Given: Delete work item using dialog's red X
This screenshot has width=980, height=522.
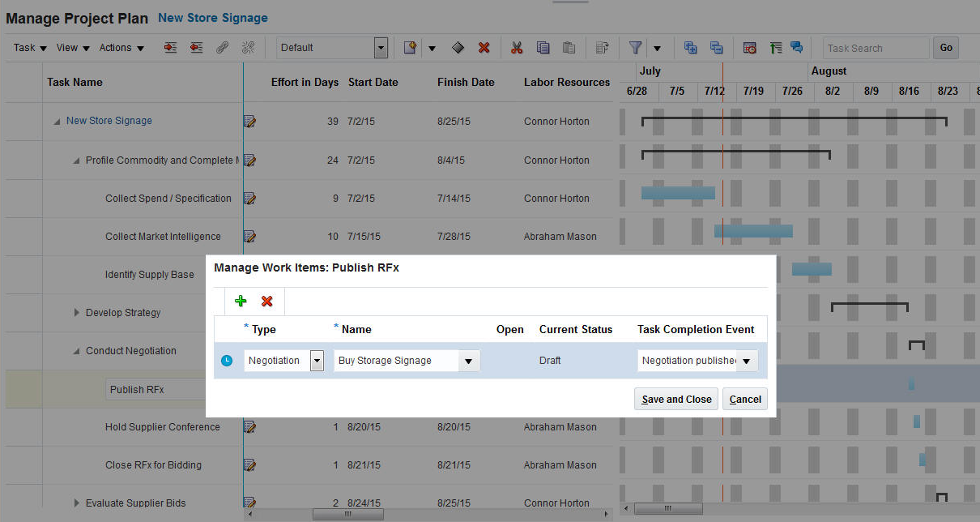Looking at the screenshot, I should [x=266, y=302].
